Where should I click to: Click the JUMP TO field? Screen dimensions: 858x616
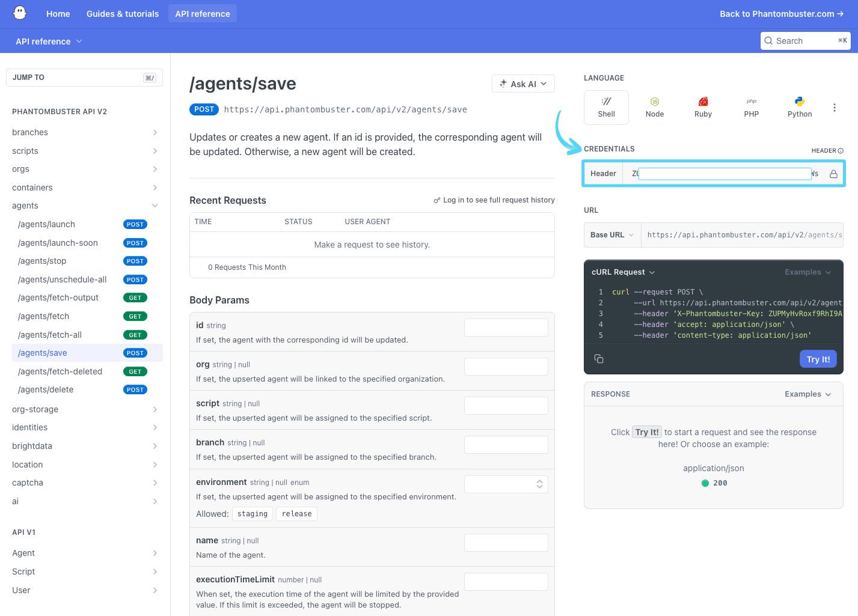coord(84,78)
